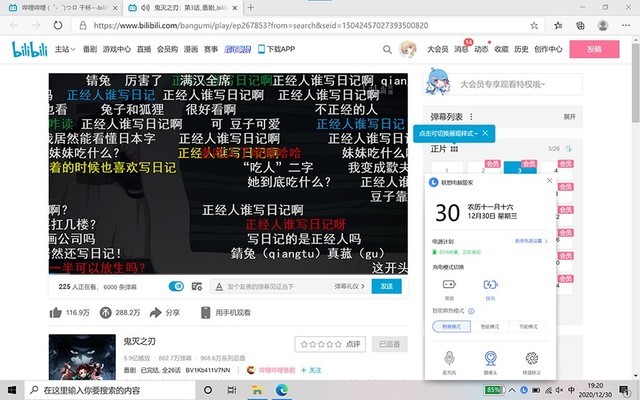Viewport: 640px width, 400px height.
Task: Open Task View on taskbar
Action: pyautogui.click(x=231, y=390)
